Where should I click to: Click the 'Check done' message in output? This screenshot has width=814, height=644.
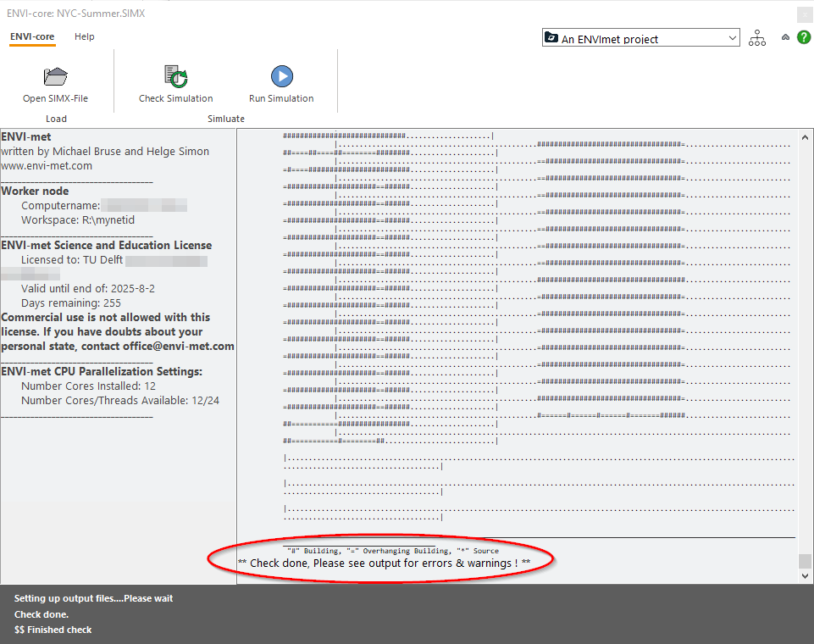384,563
